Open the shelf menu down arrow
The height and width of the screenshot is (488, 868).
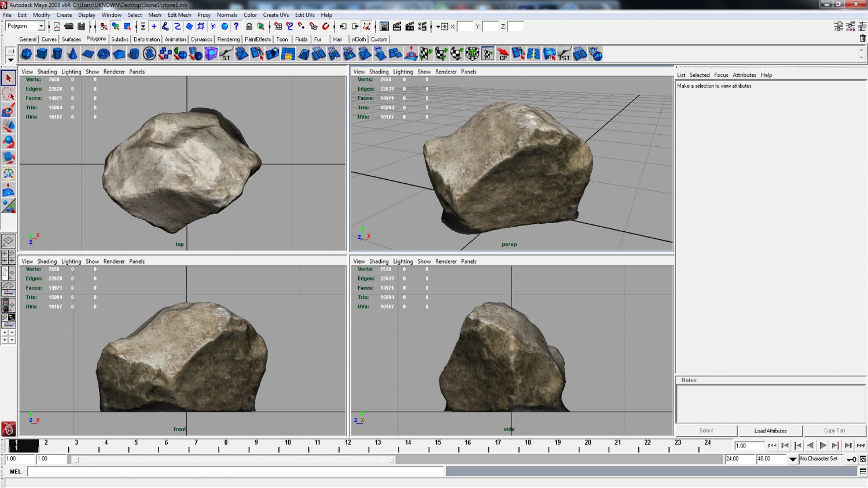pos(10,60)
